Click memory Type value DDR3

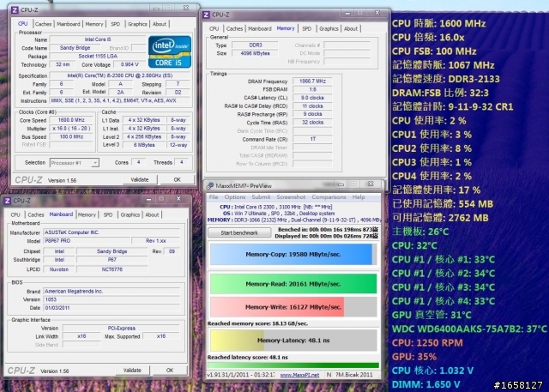click(x=256, y=45)
